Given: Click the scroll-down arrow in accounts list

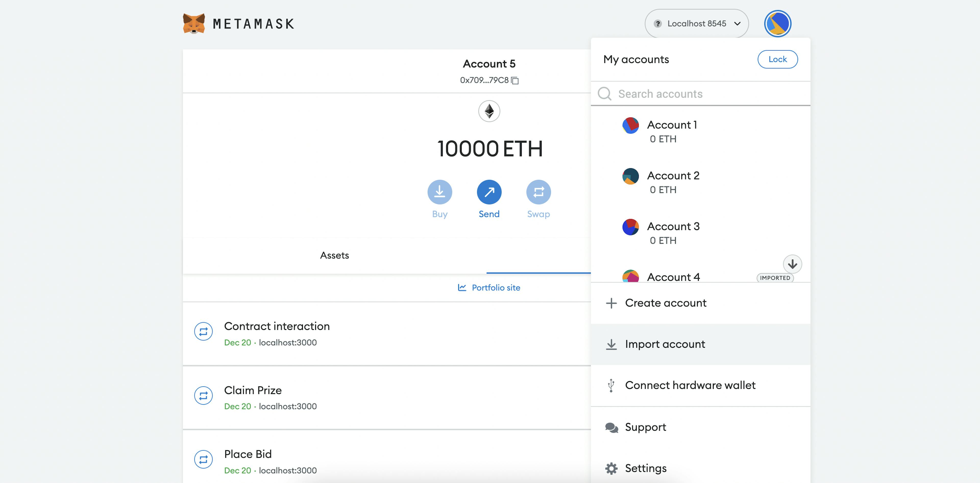Looking at the screenshot, I should (792, 264).
